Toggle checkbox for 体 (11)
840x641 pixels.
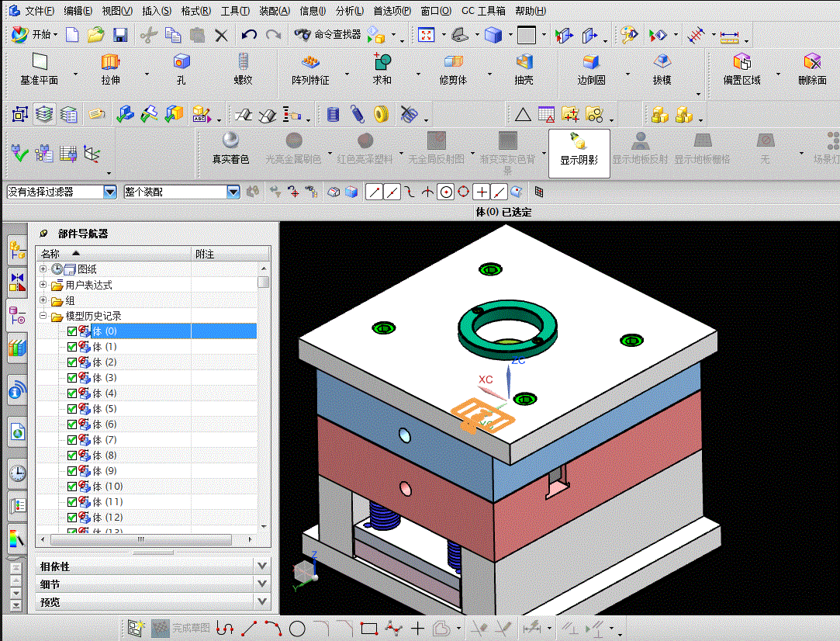(x=72, y=502)
